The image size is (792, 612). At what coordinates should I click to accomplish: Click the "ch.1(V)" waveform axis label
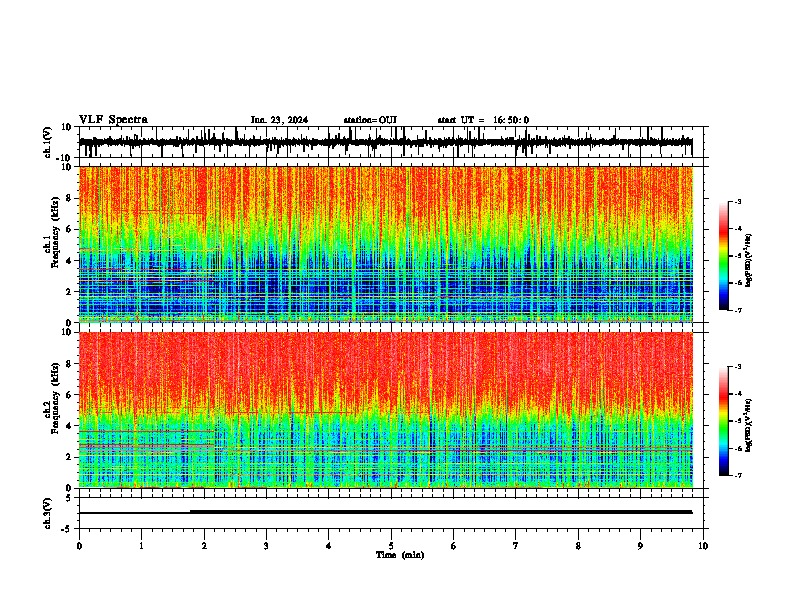48,142
